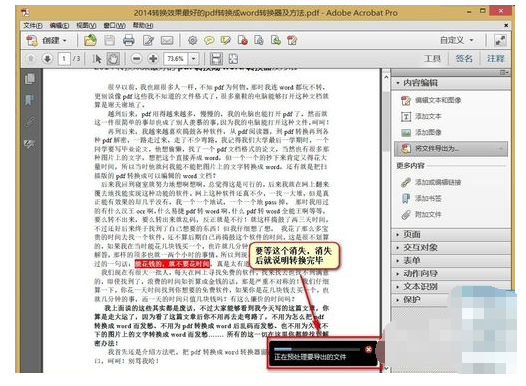526x386 pixels.
Task: Expand the 表单 panel section
Action: click(x=451, y=261)
